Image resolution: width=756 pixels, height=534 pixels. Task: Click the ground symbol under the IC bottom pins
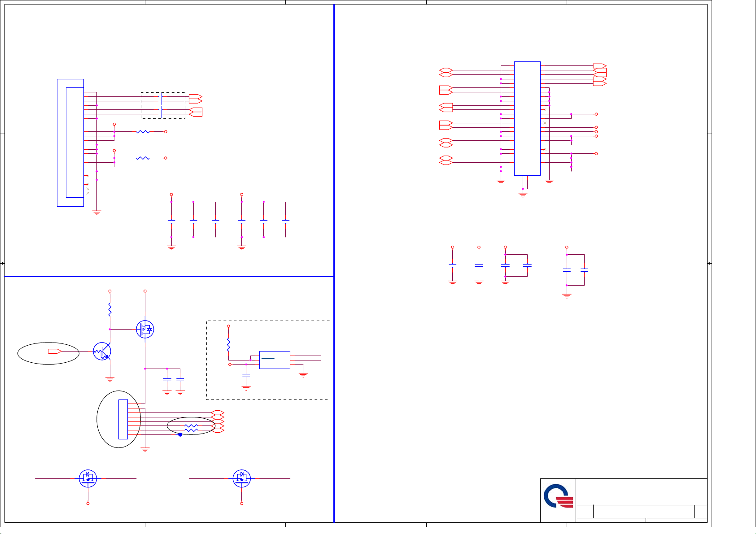point(523,195)
